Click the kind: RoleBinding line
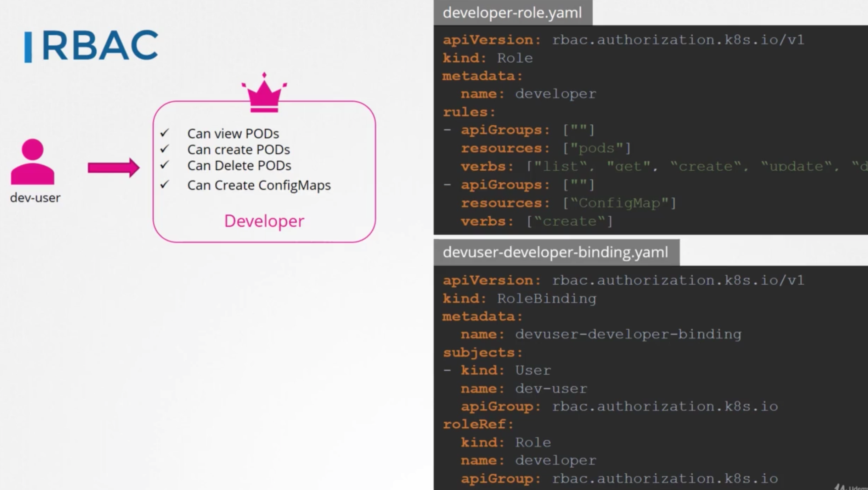 coord(519,298)
